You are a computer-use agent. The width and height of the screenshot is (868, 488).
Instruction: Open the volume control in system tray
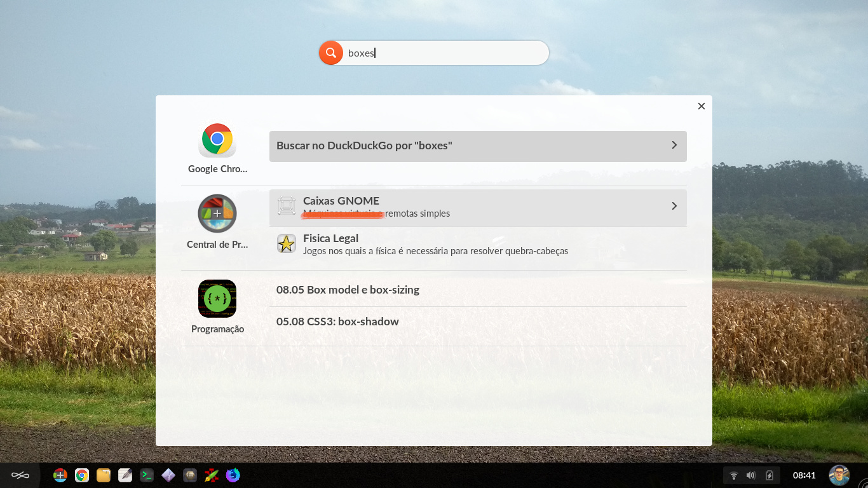(751, 475)
